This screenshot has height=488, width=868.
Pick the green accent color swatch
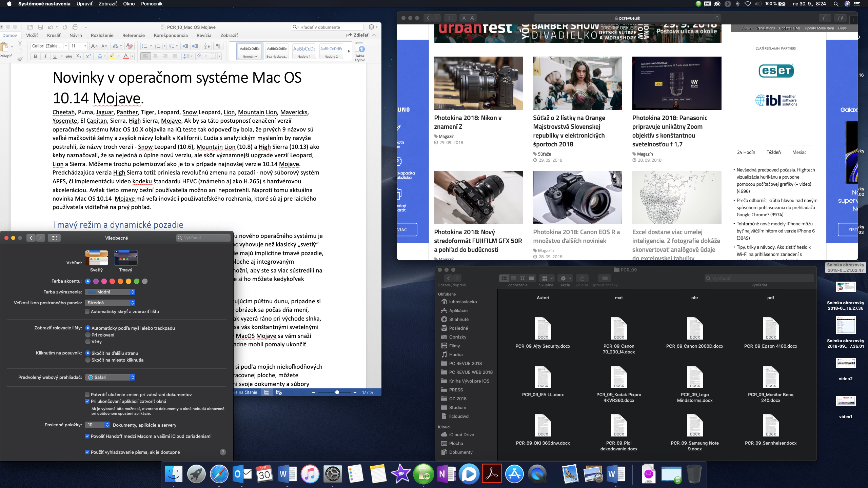click(137, 281)
